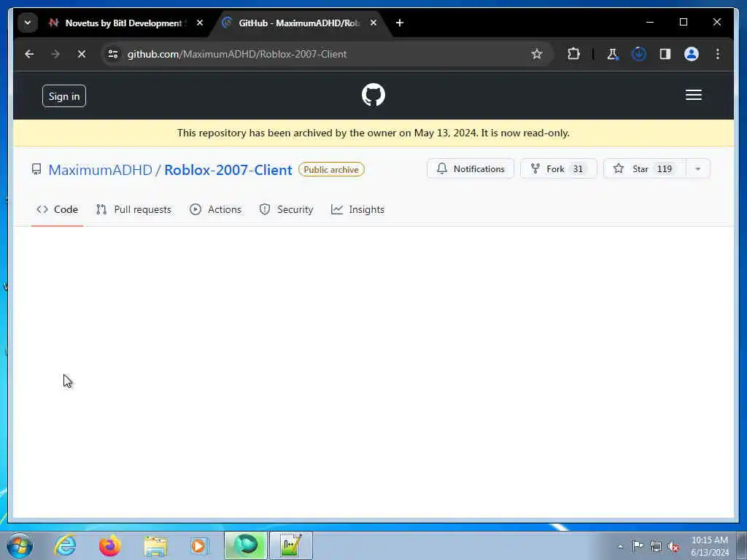Image resolution: width=747 pixels, height=560 pixels.
Task: Open Action Center flag icon
Action: point(638,545)
